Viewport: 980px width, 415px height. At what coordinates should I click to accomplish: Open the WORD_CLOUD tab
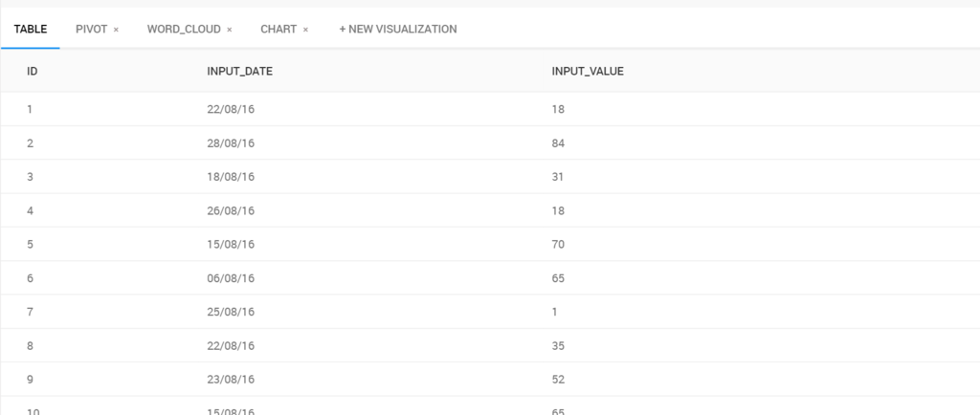184,30
